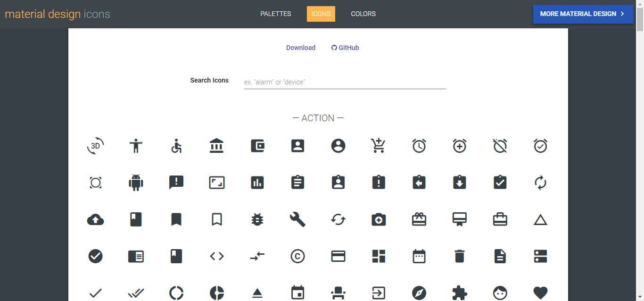The image size is (644, 301).
Task: Select the alarm off icon
Action: click(x=500, y=146)
